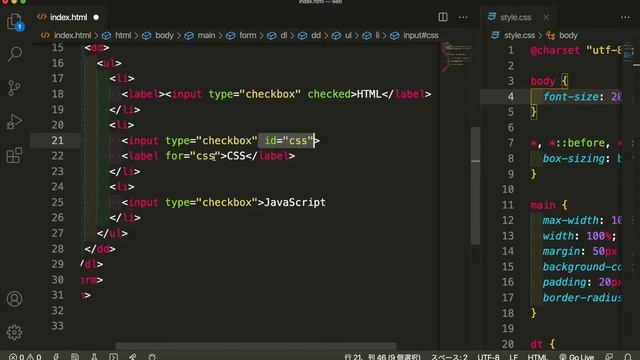Viewport: 640px width, 360px height.
Task: Open the Search view in activity bar
Action: (x=15, y=54)
